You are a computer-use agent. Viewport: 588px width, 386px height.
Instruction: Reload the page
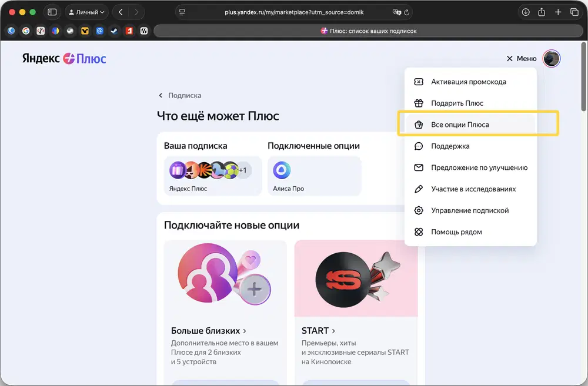pos(406,12)
